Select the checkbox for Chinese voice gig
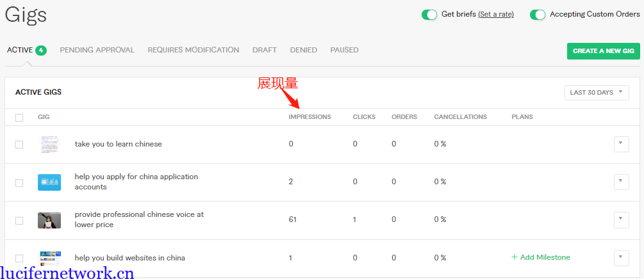This screenshot has height=279, width=644. (x=19, y=220)
